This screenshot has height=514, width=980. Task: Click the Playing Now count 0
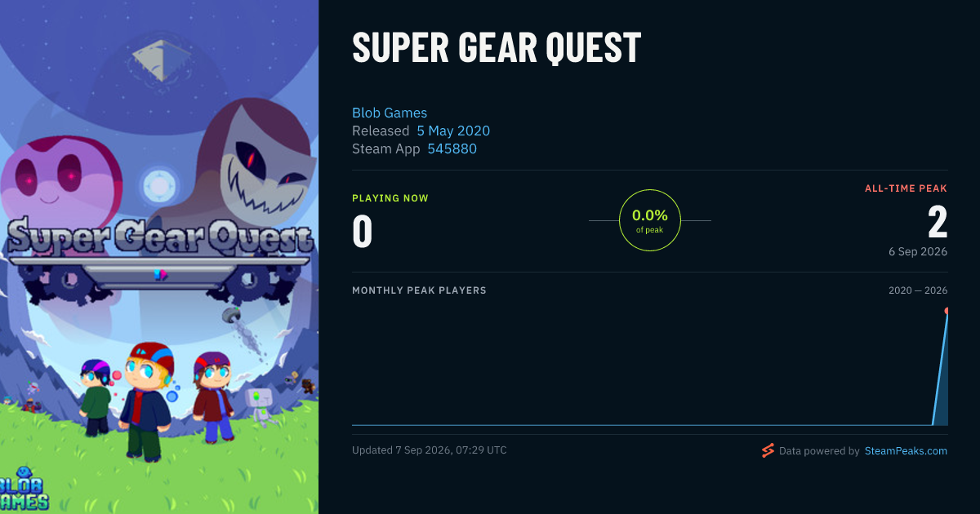[363, 231]
